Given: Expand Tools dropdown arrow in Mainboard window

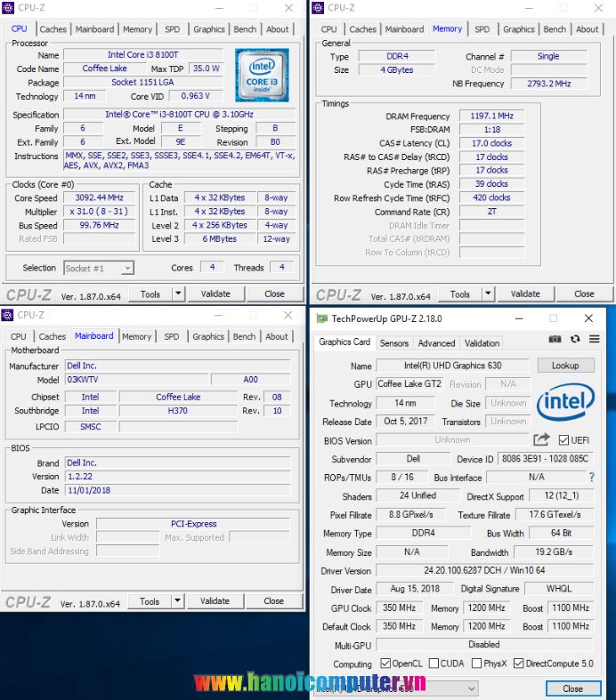Looking at the screenshot, I should click(177, 601).
